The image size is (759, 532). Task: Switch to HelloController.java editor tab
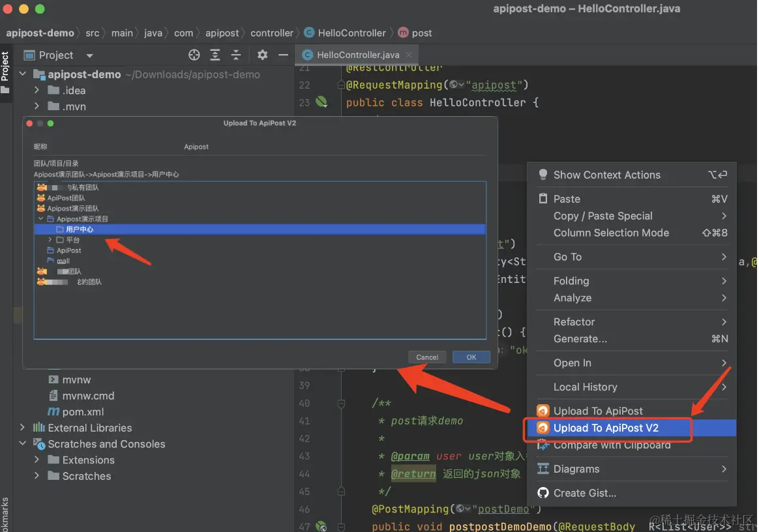358,55
